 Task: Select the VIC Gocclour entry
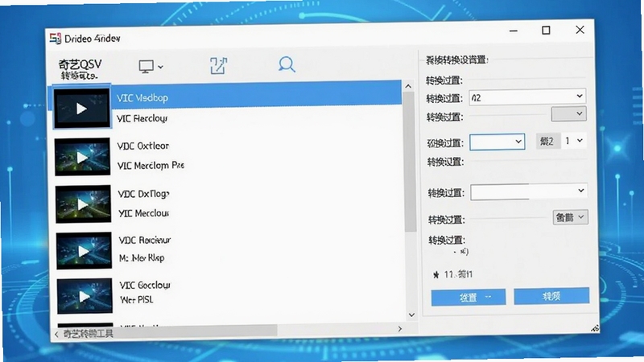tap(145, 286)
